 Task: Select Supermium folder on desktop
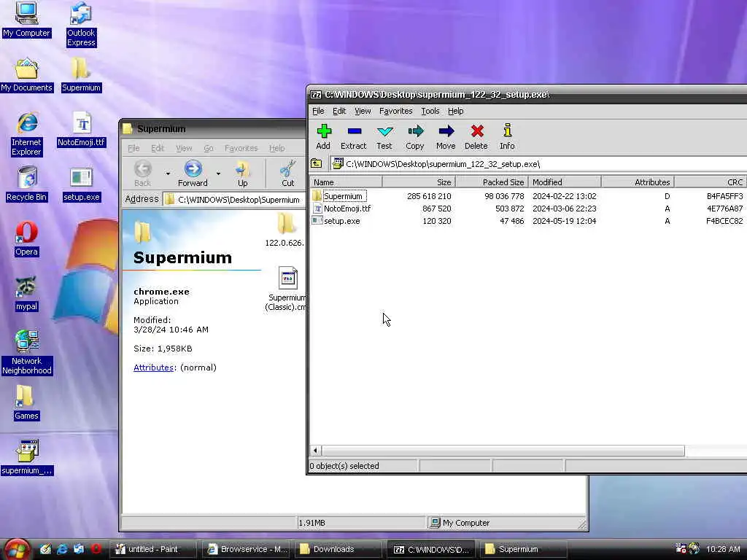click(81, 75)
